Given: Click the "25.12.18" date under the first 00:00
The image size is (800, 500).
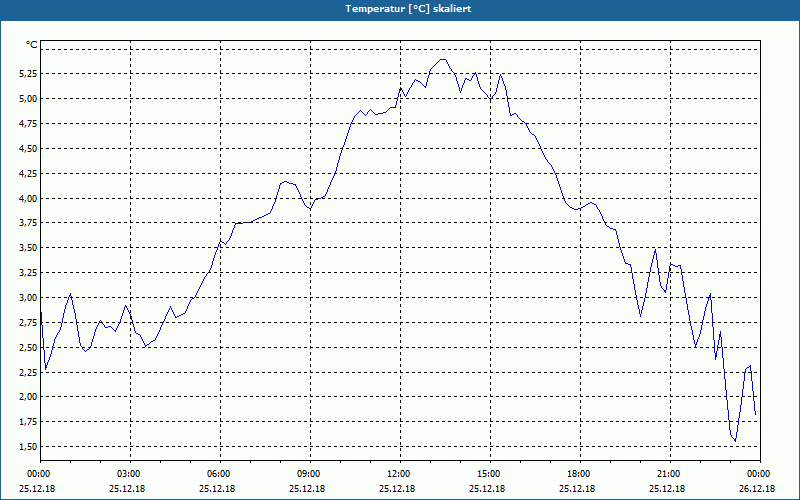Looking at the screenshot, I should tap(37, 489).
